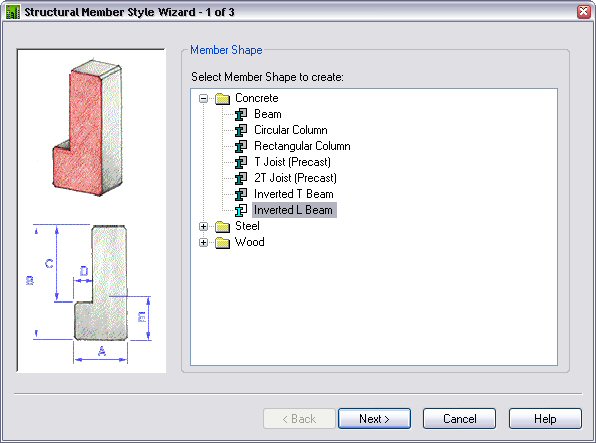
Task: Click the T Joist (Precast) icon
Action: coord(241,162)
